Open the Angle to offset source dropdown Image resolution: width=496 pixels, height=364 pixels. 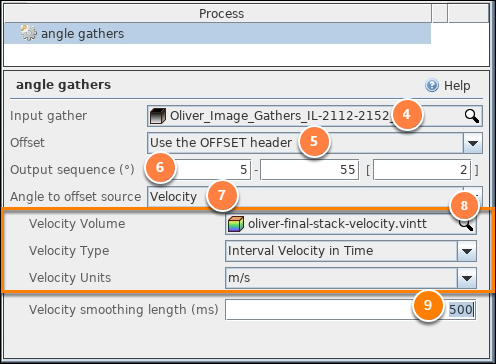pos(315,197)
